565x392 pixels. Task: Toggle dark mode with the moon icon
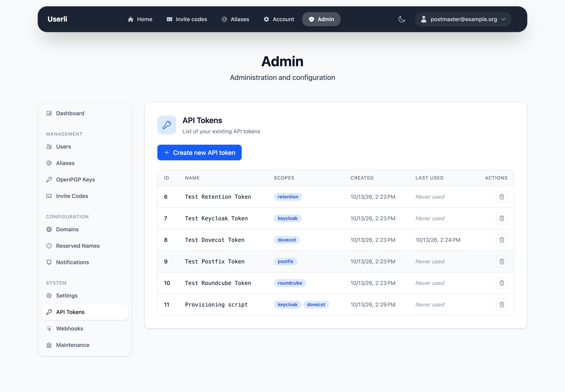point(402,19)
